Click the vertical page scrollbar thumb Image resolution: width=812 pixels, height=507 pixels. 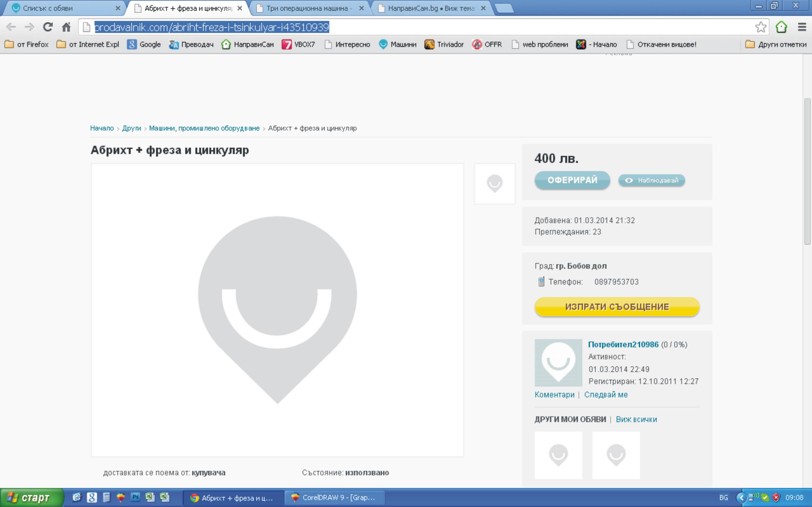(807, 171)
